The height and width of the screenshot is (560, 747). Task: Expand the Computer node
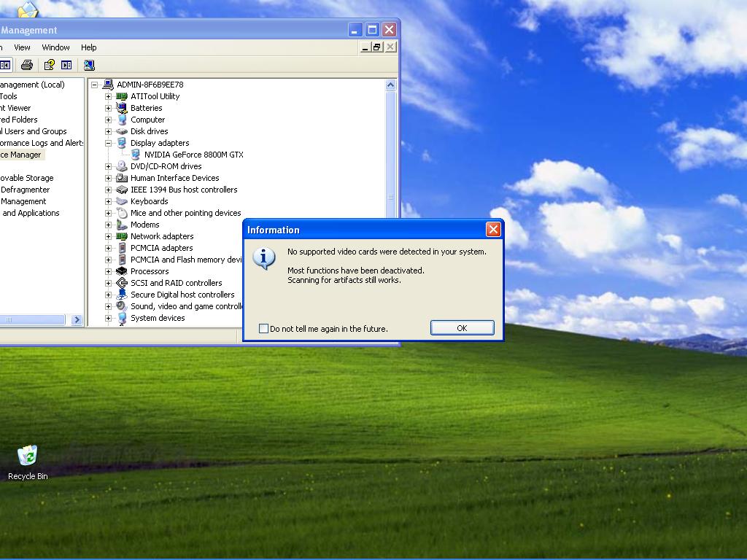pos(108,120)
